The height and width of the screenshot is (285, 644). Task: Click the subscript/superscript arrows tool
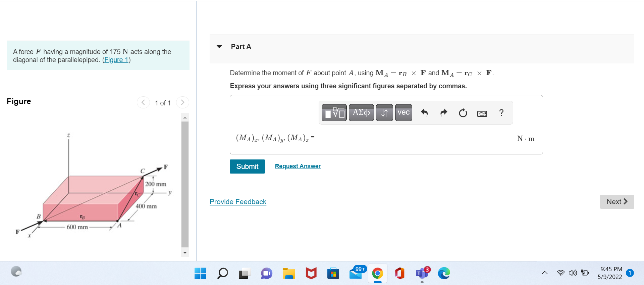pyautogui.click(x=384, y=112)
